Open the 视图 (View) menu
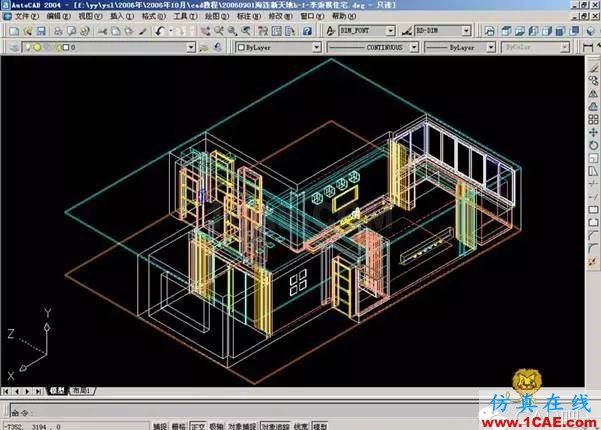Viewport: 601px width, 430px height. tap(90, 16)
